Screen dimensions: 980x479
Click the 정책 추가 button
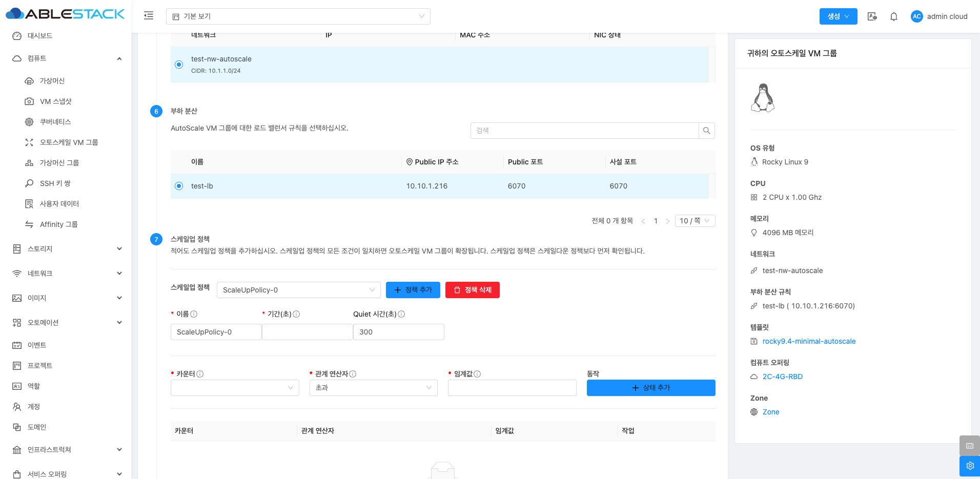point(413,290)
